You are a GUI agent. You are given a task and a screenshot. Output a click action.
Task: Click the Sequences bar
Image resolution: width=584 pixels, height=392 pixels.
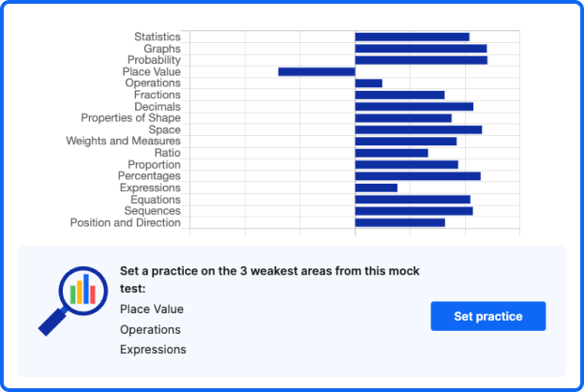pos(413,211)
